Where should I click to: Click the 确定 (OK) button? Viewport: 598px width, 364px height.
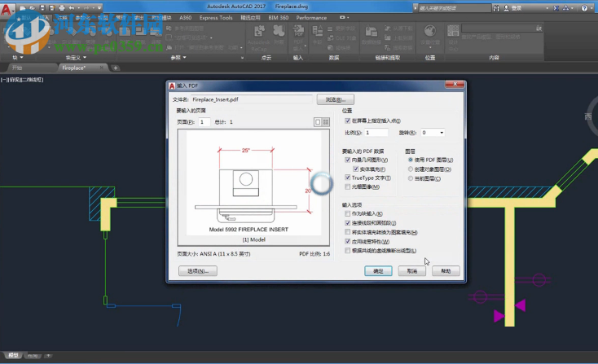pyautogui.click(x=378, y=271)
